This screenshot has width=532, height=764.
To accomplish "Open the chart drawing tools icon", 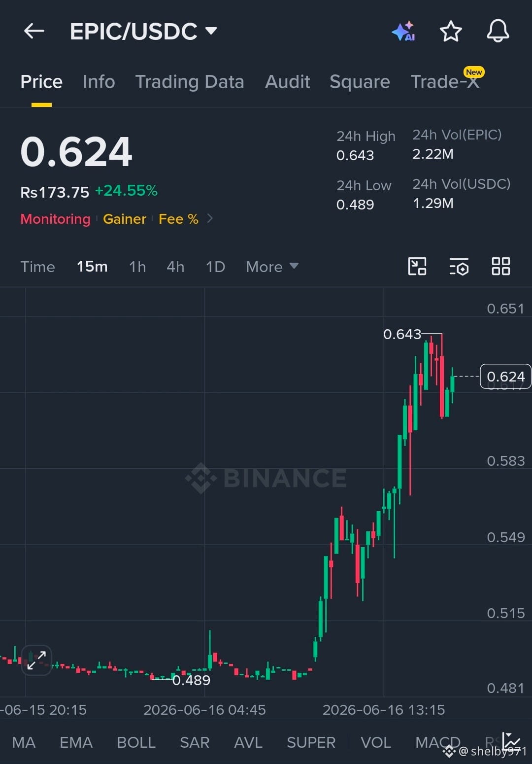I will point(417,267).
